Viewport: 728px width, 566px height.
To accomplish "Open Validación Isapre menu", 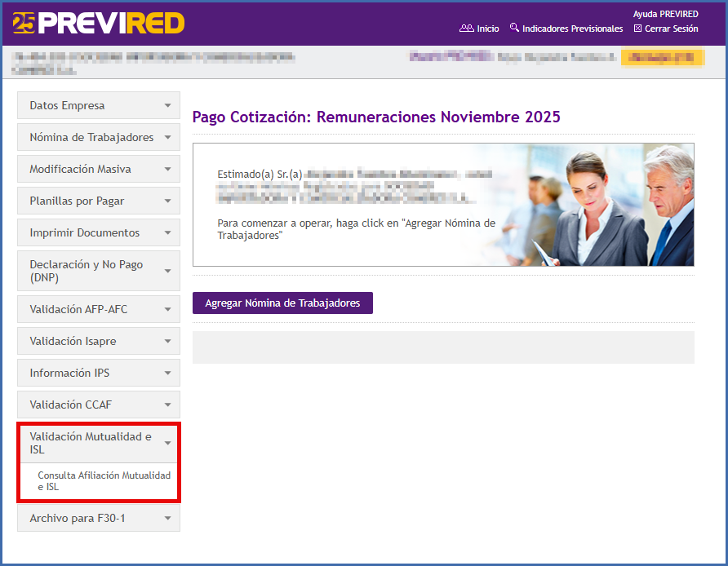I will pyautogui.click(x=99, y=341).
